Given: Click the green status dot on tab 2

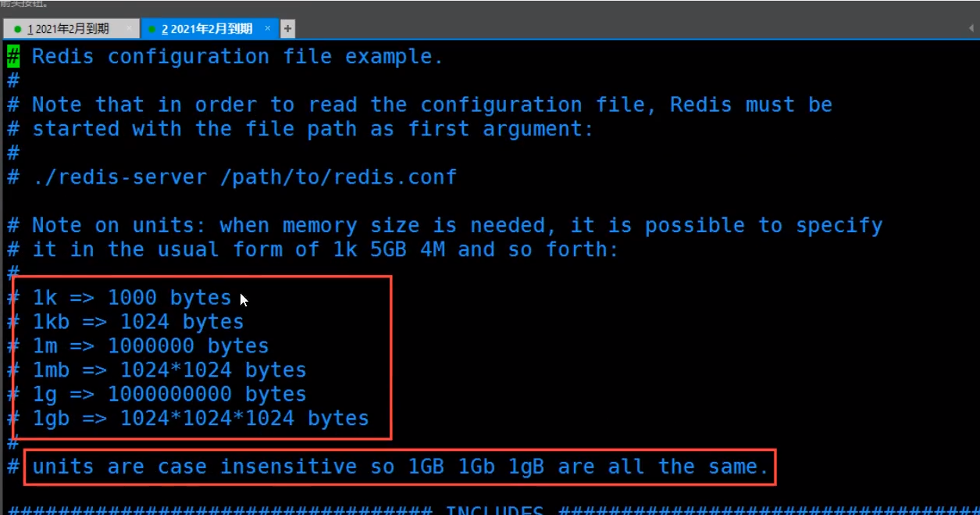Looking at the screenshot, I should pos(153,30).
